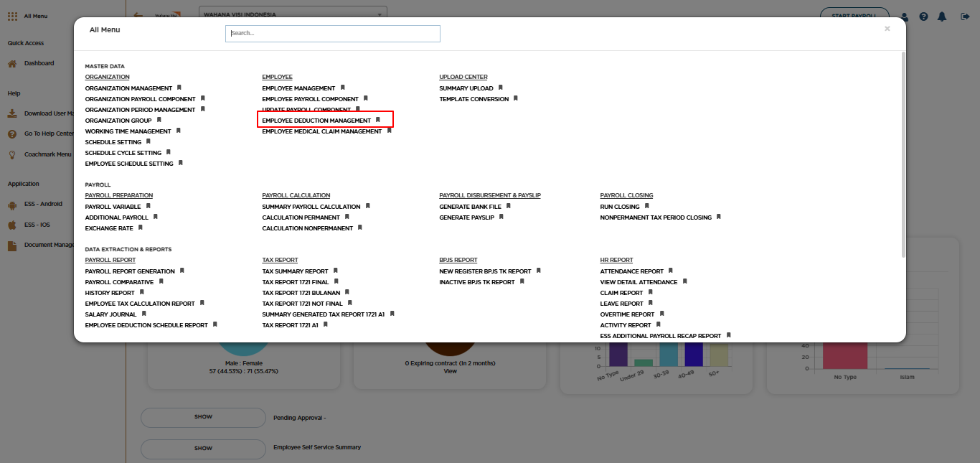Bookmark Exchange Rate entry
The width and height of the screenshot is (980, 463).
coord(141,228)
